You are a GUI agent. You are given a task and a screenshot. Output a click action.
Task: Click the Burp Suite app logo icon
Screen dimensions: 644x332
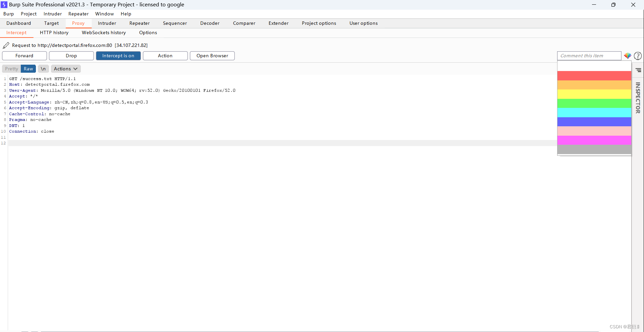[4, 5]
